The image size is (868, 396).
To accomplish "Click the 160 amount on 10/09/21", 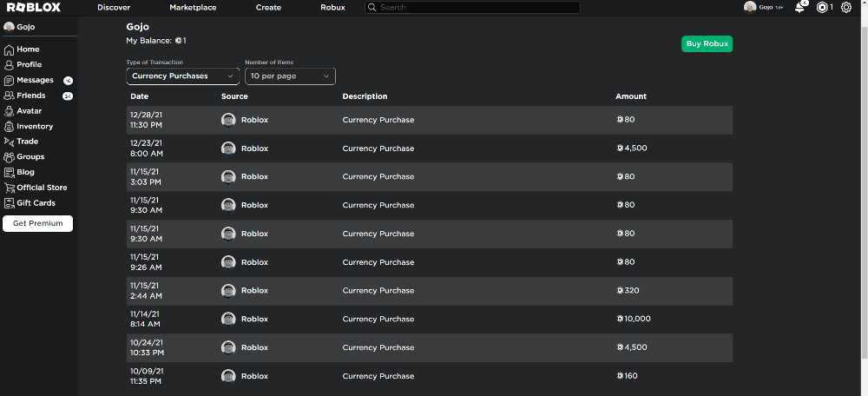I will (x=631, y=376).
